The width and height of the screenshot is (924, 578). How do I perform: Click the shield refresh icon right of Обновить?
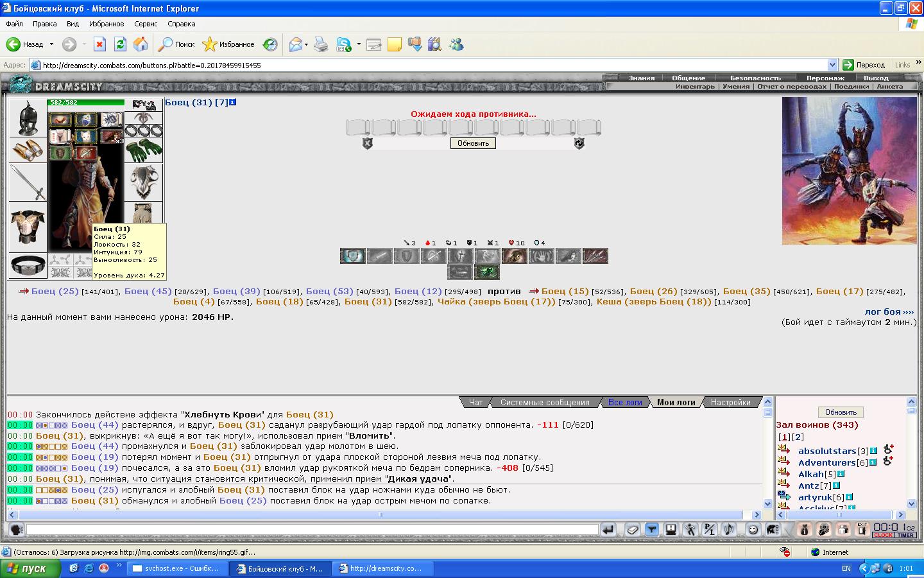[x=579, y=144]
